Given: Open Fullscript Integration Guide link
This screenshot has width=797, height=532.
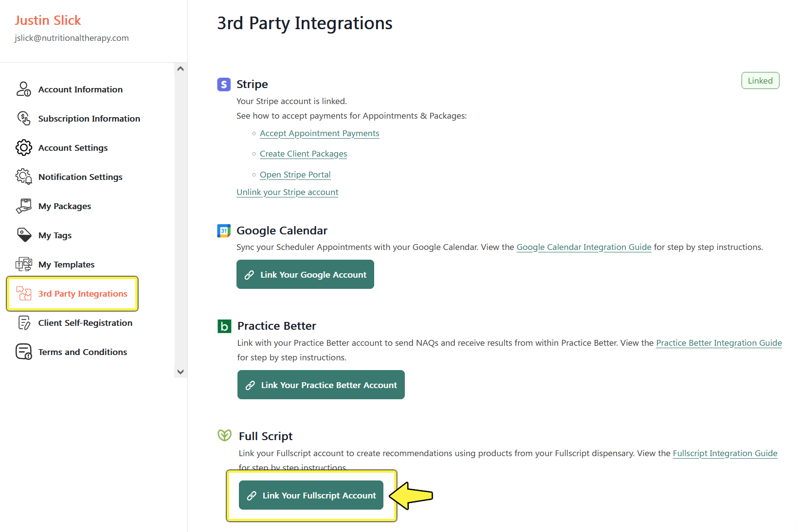Looking at the screenshot, I should click(725, 453).
